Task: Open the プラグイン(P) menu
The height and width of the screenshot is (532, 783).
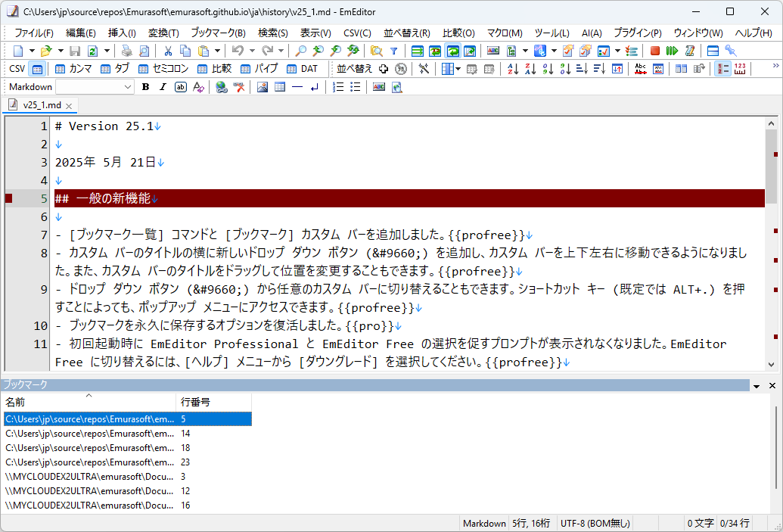Action: (638, 33)
